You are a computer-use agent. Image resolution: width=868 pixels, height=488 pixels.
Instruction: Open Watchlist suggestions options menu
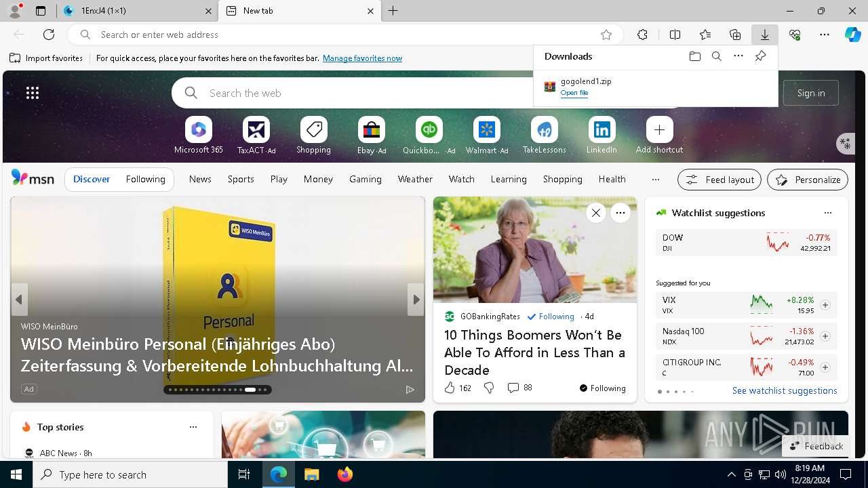(827, 213)
